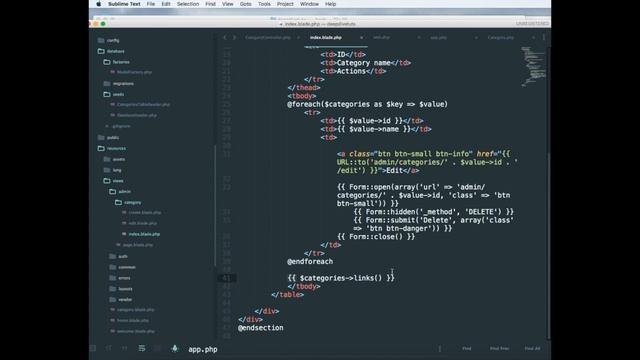Open the .gitignore file in database
Viewport: 640px width, 360px height.
pyautogui.click(x=121, y=127)
